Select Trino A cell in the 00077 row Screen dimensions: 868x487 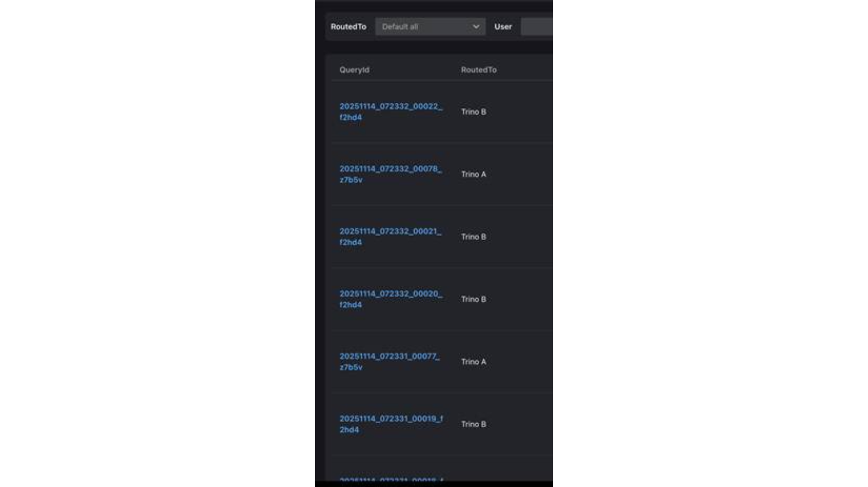[x=473, y=362]
